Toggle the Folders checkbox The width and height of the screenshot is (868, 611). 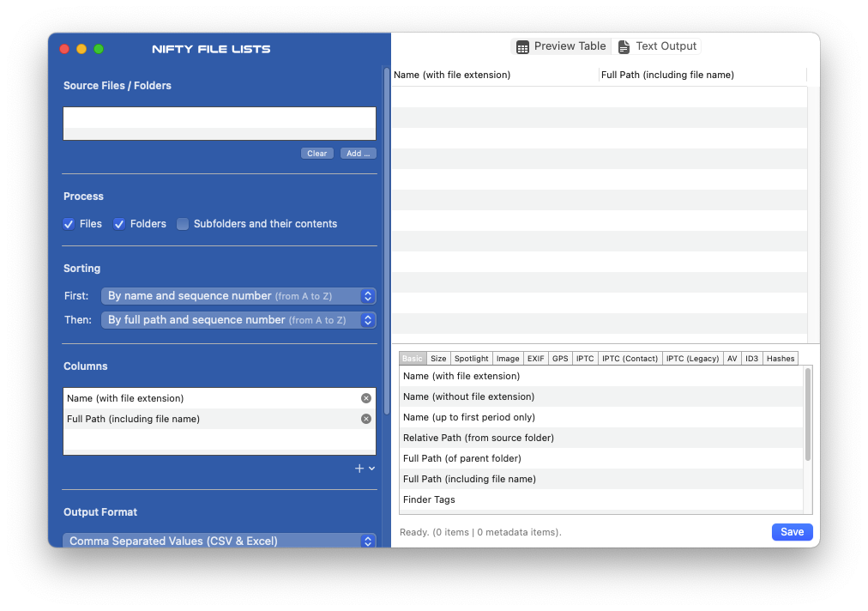[x=119, y=224]
